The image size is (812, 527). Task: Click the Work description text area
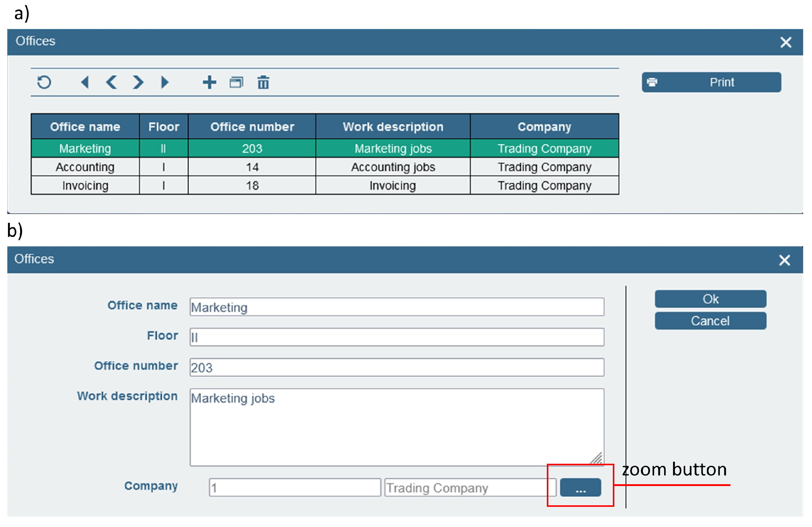point(397,427)
